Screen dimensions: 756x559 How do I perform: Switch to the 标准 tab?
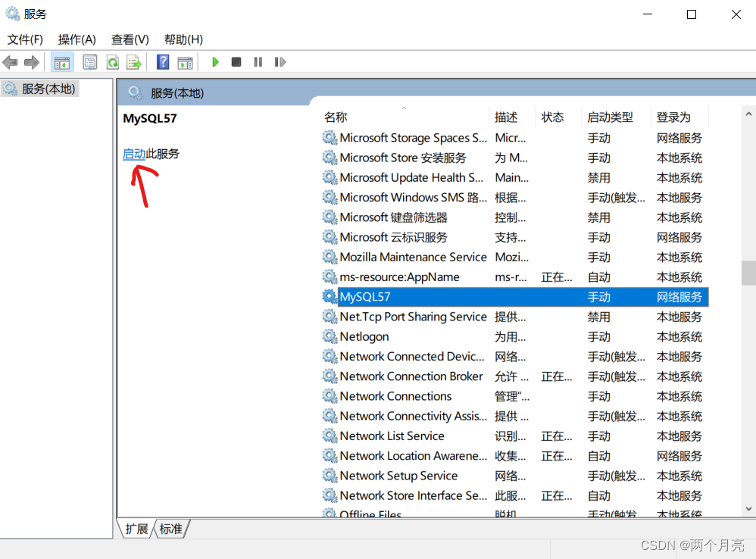click(x=171, y=529)
